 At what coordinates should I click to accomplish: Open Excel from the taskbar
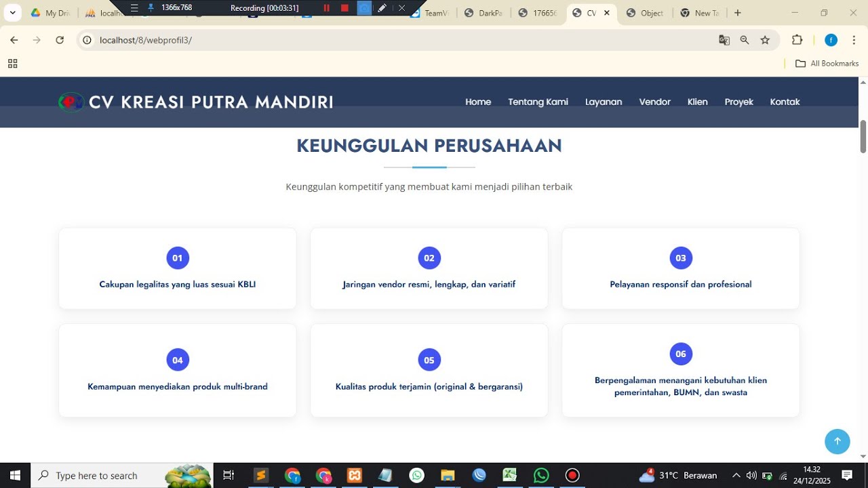point(510,475)
